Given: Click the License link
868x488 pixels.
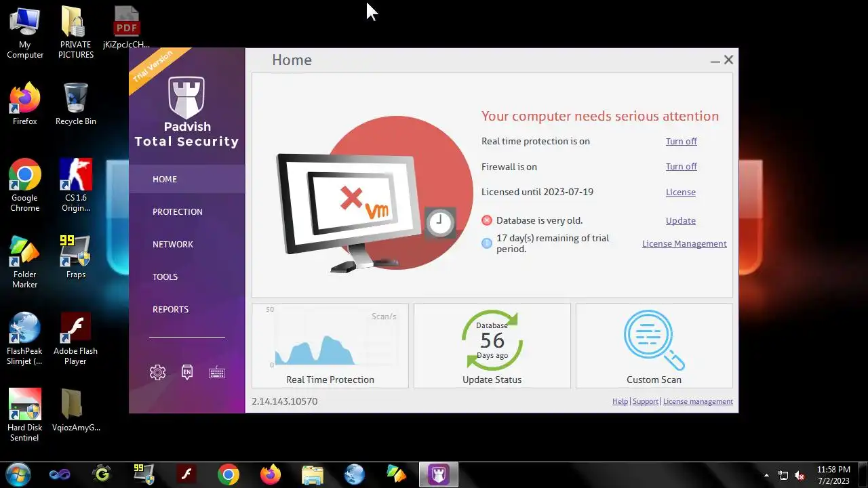Looking at the screenshot, I should pyautogui.click(x=680, y=192).
